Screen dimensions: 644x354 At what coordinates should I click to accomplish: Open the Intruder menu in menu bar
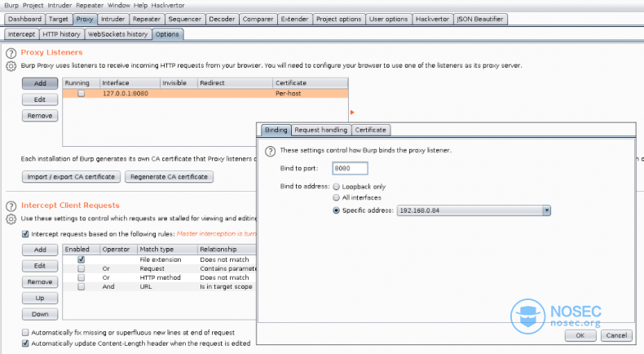(60, 6)
